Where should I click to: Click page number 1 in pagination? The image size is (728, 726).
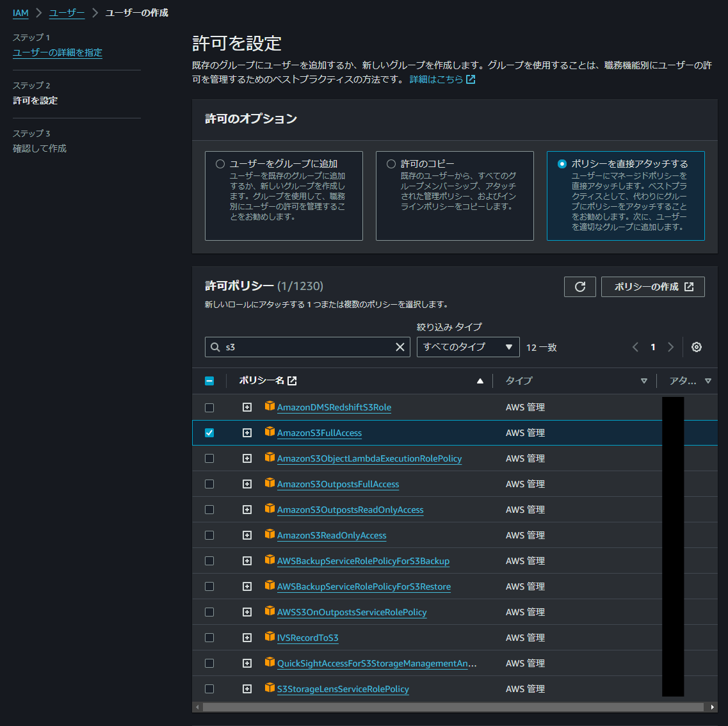pyautogui.click(x=653, y=347)
